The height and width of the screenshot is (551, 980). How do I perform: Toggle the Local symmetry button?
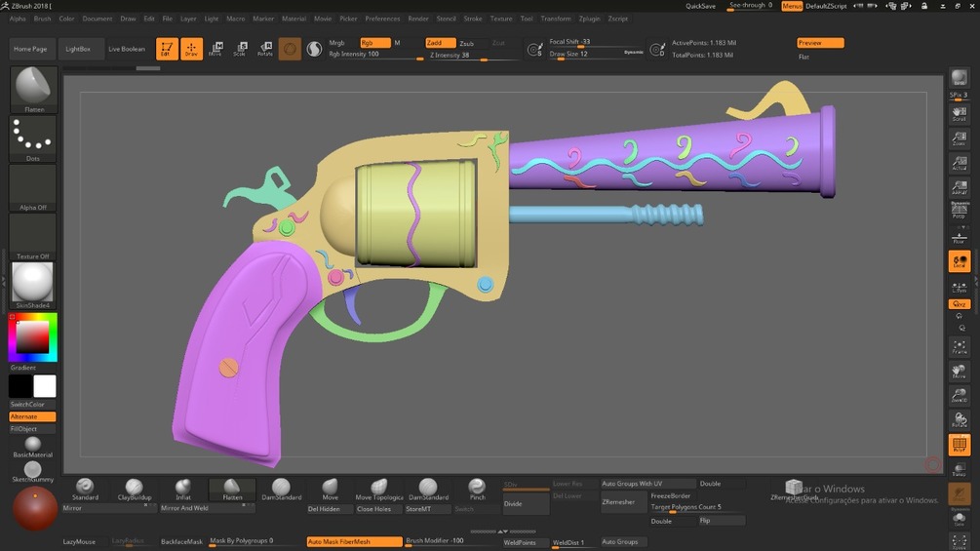tap(960, 261)
